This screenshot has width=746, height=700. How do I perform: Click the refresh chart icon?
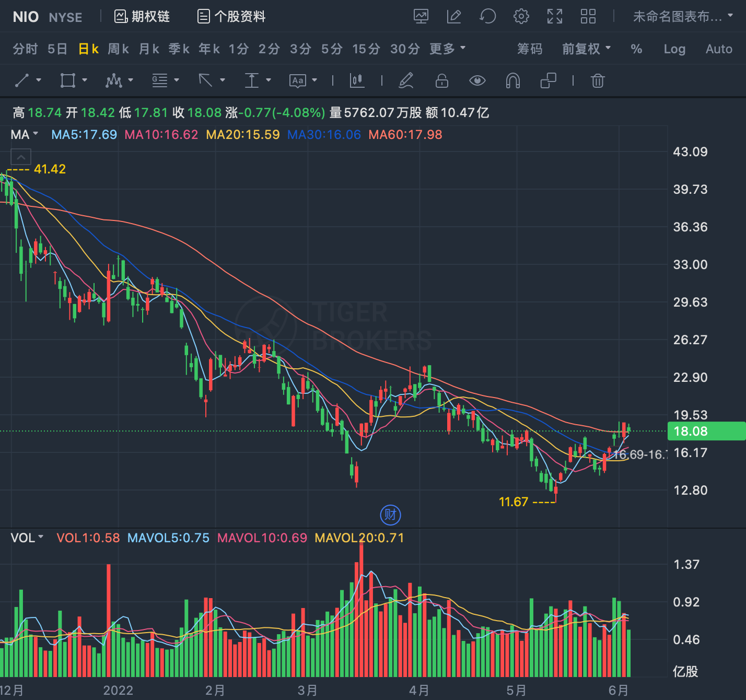[487, 16]
